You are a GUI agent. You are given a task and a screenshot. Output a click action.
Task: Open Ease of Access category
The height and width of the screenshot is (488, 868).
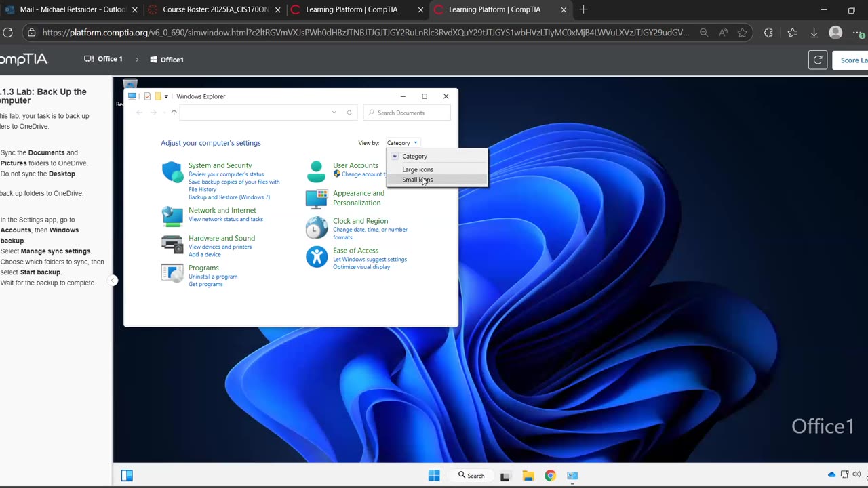(355, 251)
